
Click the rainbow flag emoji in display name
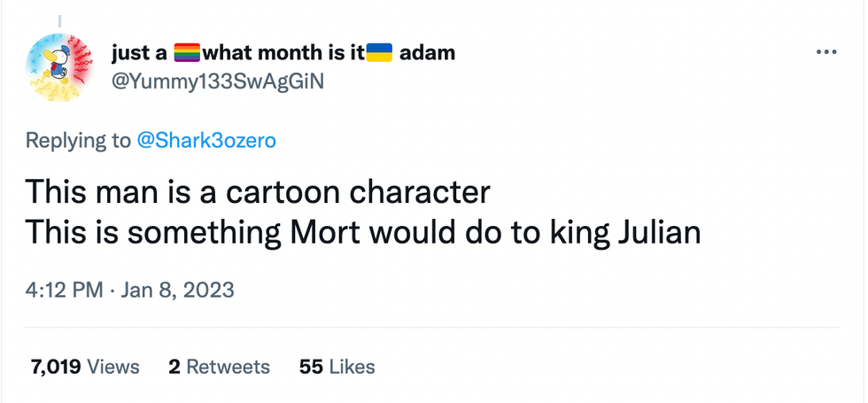pyautogui.click(x=186, y=53)
